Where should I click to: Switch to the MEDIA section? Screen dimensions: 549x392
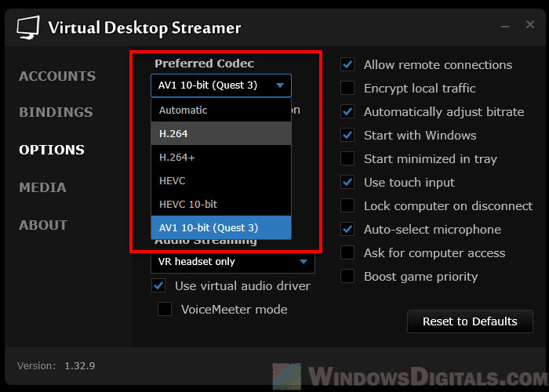tap(42, 187)
